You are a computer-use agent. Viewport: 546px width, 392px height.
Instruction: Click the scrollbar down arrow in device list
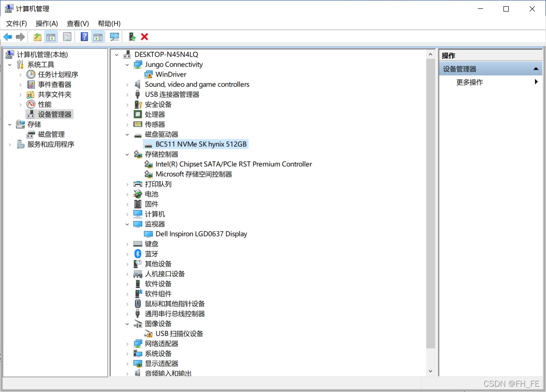(430, 371)
